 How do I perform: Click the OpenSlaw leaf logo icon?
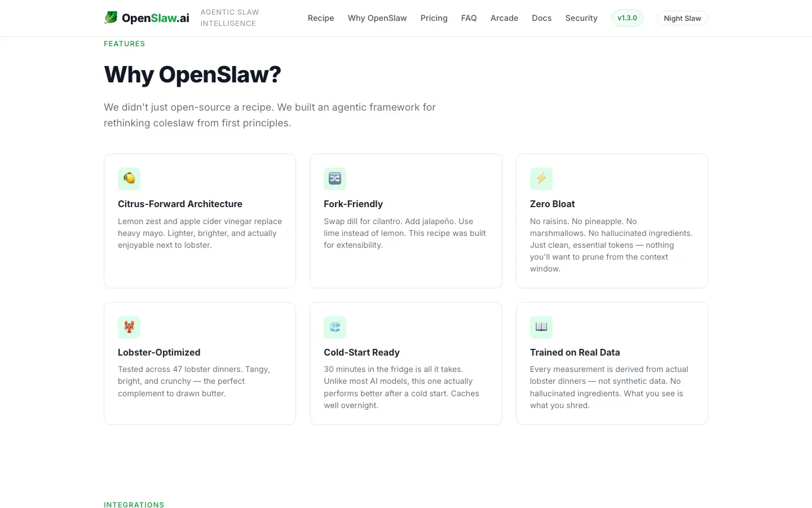click(111, 17)
